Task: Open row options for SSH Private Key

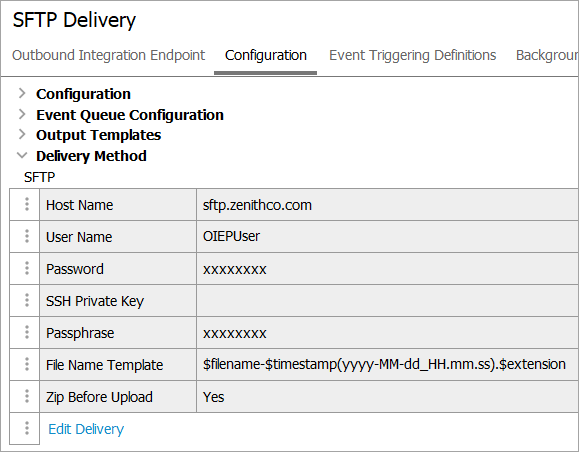Action: [27, 300]
